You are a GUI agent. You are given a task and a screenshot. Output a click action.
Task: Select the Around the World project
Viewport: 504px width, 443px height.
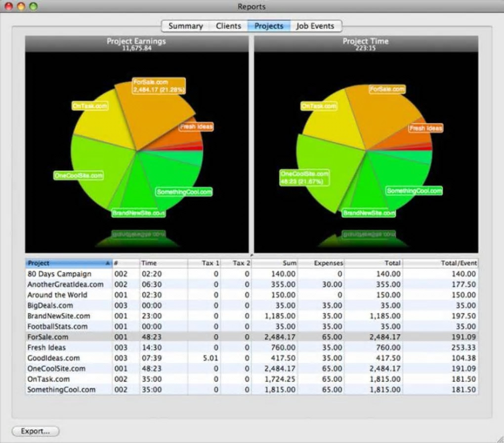pos(252,295)
